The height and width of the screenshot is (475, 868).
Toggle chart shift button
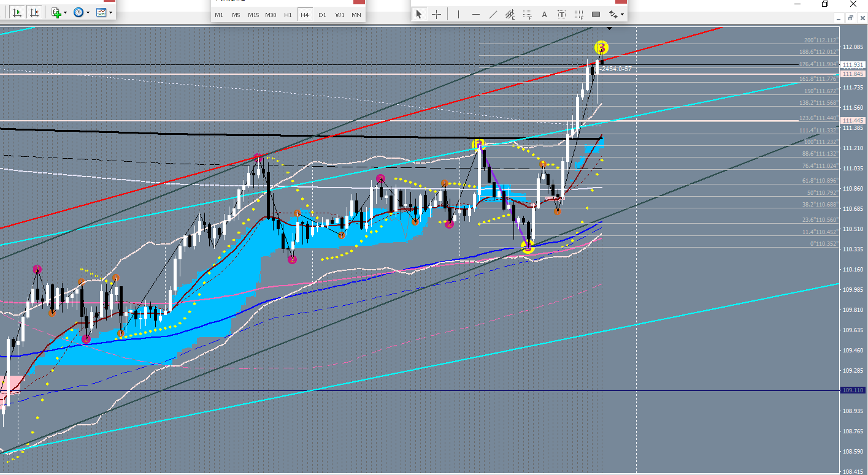34,12
